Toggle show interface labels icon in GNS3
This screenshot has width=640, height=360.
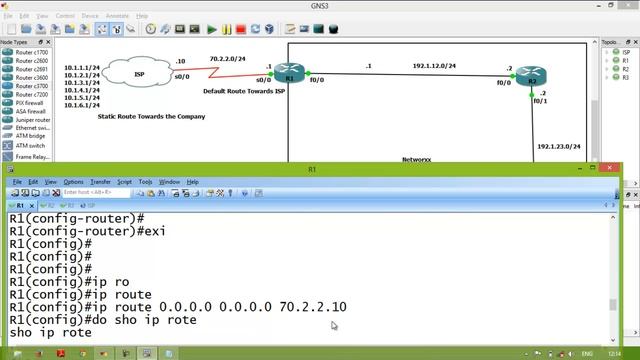click(x=102, y=29)
